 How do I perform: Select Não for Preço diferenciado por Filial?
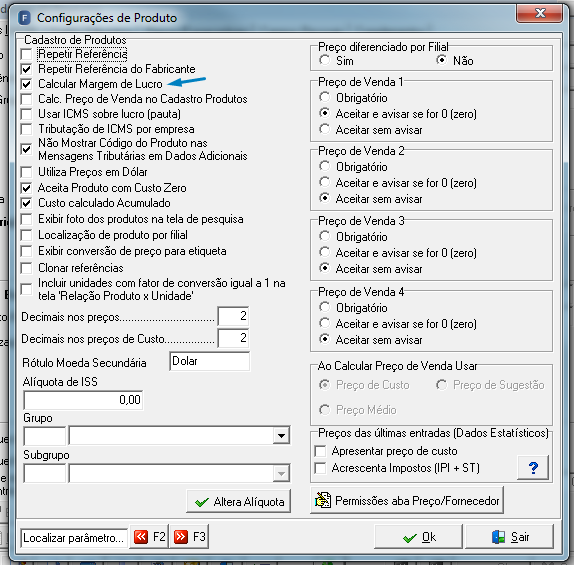[x=441, y=60]
